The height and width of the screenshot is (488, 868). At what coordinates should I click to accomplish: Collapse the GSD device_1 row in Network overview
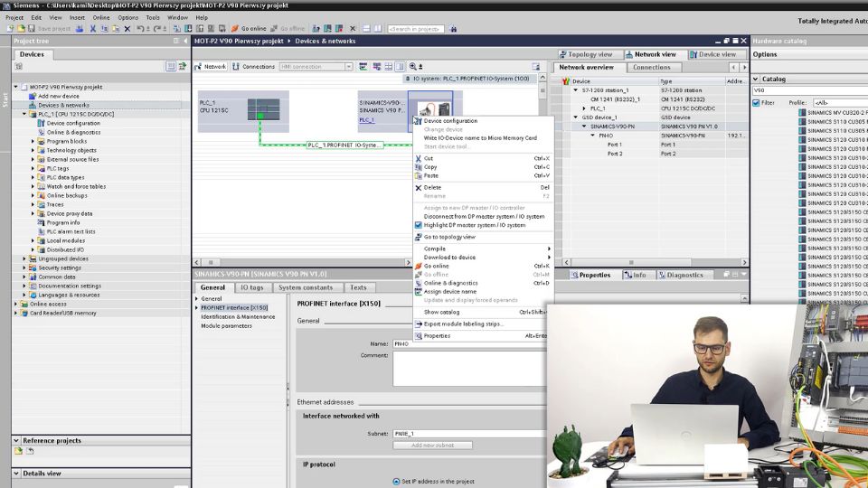click(576, 117)
